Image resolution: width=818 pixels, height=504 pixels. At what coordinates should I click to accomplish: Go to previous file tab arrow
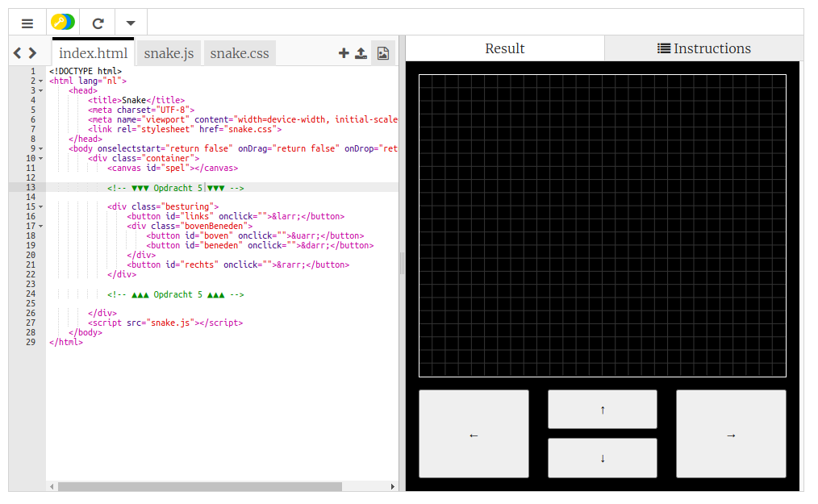[18, 52]
